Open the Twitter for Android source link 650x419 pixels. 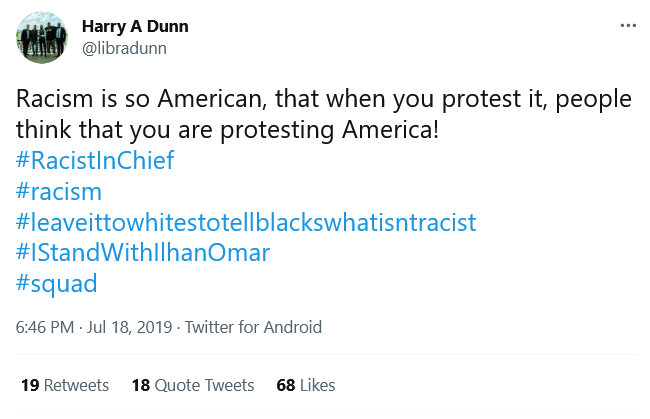point(254,327)
